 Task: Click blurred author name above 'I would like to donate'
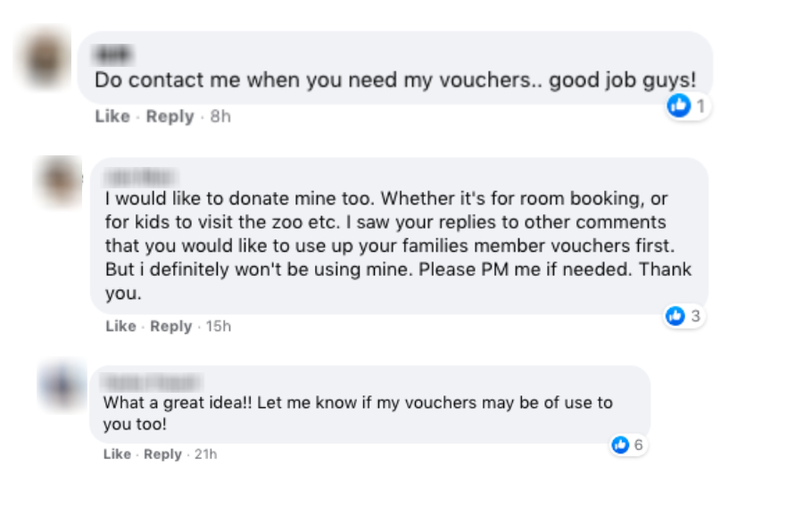(x=141, y=175)
